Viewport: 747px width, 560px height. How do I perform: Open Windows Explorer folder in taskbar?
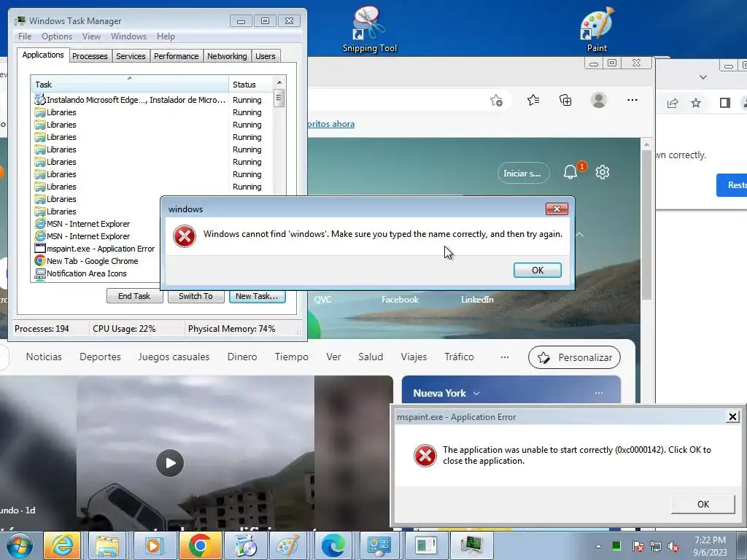click(x=107, y=545)
